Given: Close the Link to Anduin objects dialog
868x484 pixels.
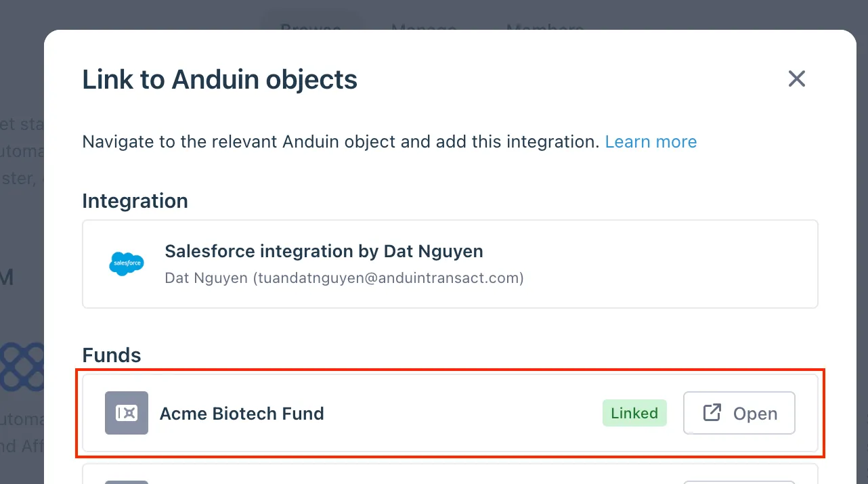Looking at the screenshot, I should [x=797, y=79].
